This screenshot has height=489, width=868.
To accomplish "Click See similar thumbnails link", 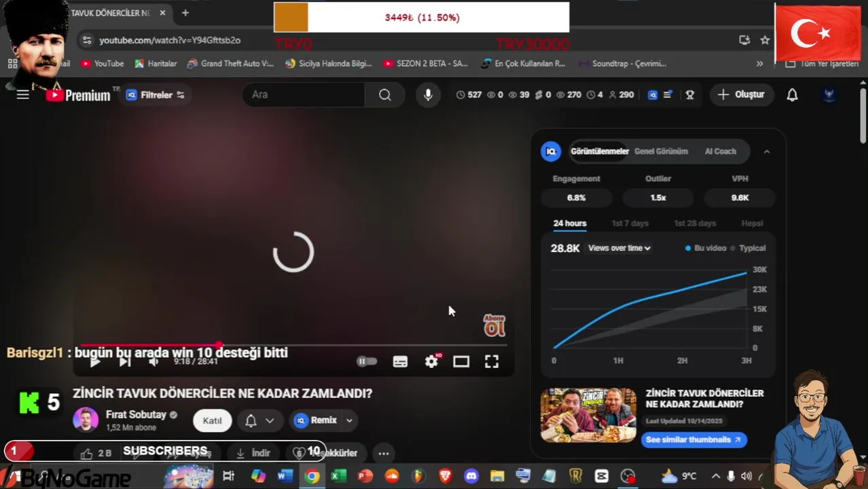I will coord(693,440).
